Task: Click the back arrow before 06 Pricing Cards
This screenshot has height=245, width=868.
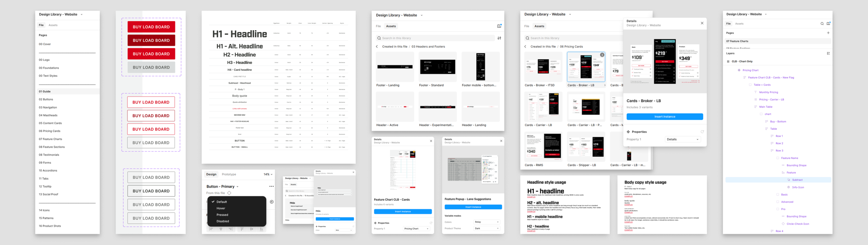Action: tap(525, 47)
